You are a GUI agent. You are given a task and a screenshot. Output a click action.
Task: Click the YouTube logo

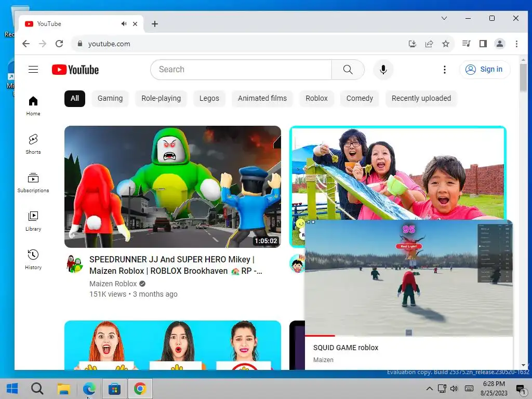coord(75,70)
